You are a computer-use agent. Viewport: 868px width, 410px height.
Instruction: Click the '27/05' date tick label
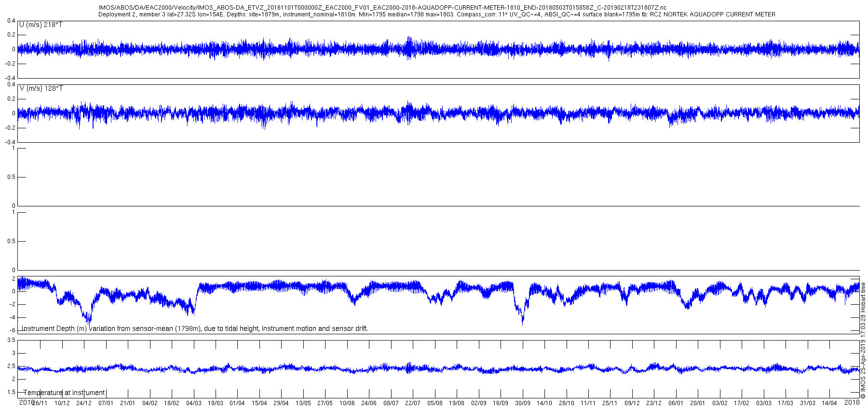point(325,403)
